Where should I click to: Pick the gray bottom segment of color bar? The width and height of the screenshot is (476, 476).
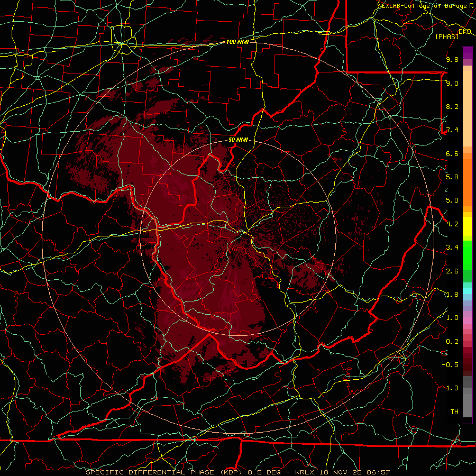click(x=467, y=405)
